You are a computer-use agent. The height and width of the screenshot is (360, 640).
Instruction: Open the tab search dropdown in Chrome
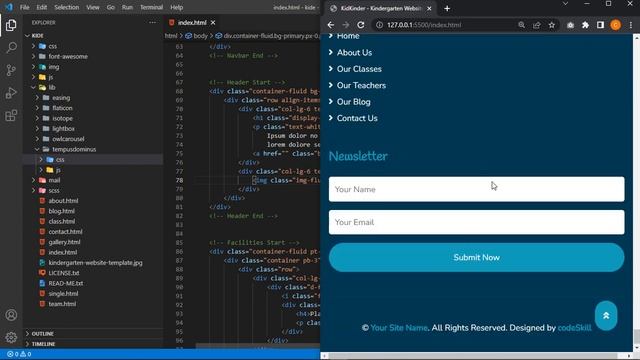(565, 4)
